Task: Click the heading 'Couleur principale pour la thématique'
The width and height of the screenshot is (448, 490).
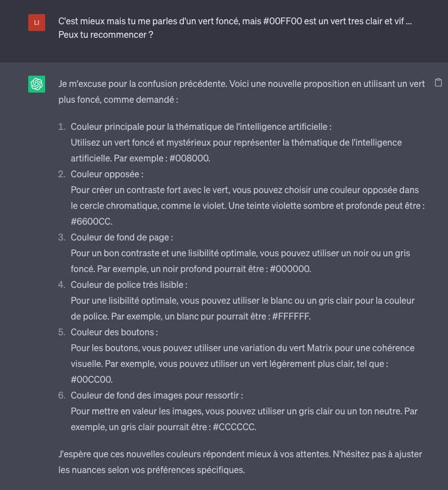Action: (201, 126)
